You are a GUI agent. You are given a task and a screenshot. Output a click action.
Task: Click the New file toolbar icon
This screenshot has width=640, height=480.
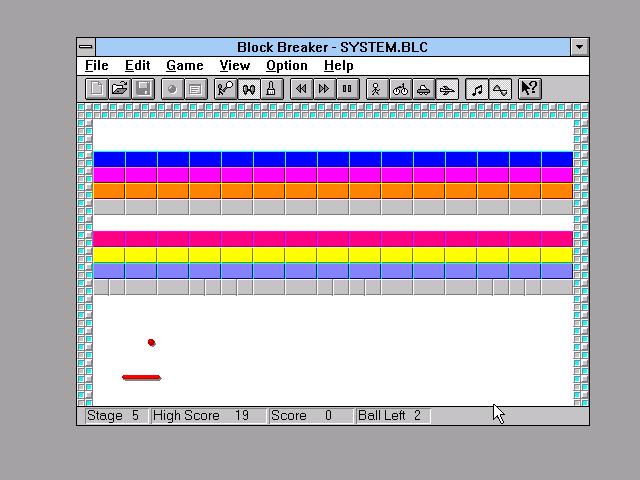[x=97, y=89]
